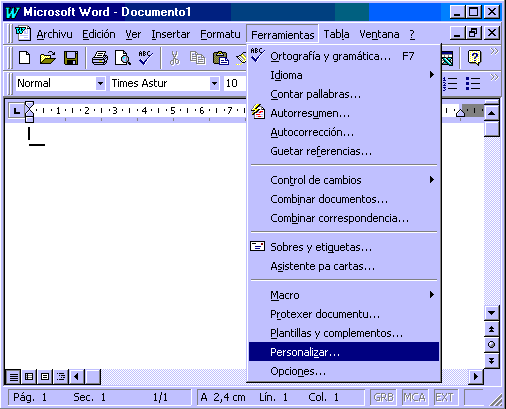Open the Normal style dropdown arrow
Screen dimensions: 506x409
(100, 83)
